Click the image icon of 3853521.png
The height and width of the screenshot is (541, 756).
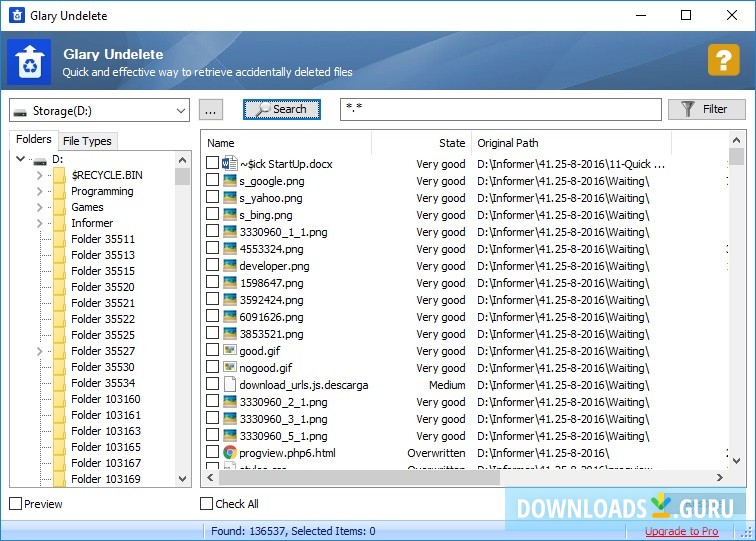click(230, 334)
